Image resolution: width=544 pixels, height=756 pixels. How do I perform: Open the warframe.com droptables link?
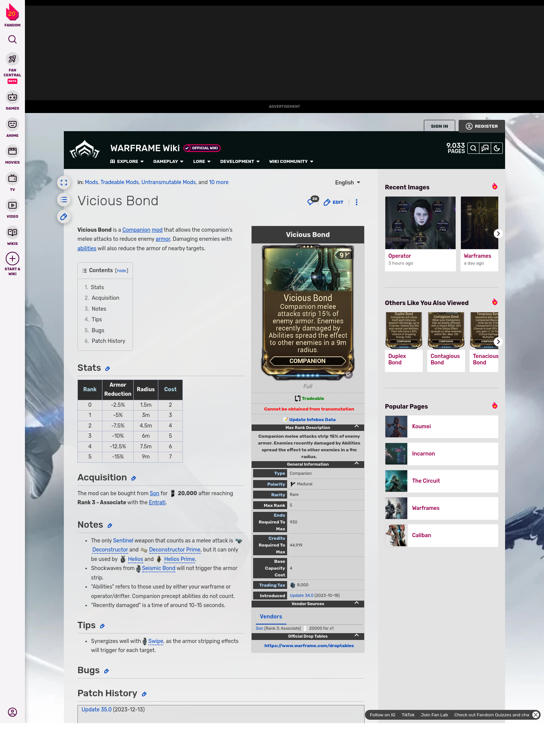(309, 646)
